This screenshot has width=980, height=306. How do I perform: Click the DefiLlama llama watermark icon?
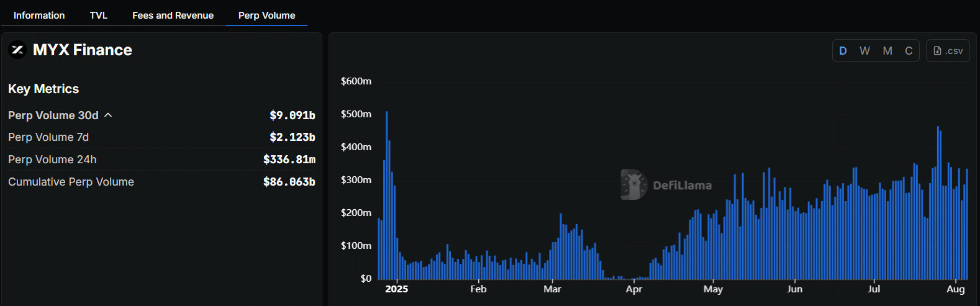click(633, 185)
